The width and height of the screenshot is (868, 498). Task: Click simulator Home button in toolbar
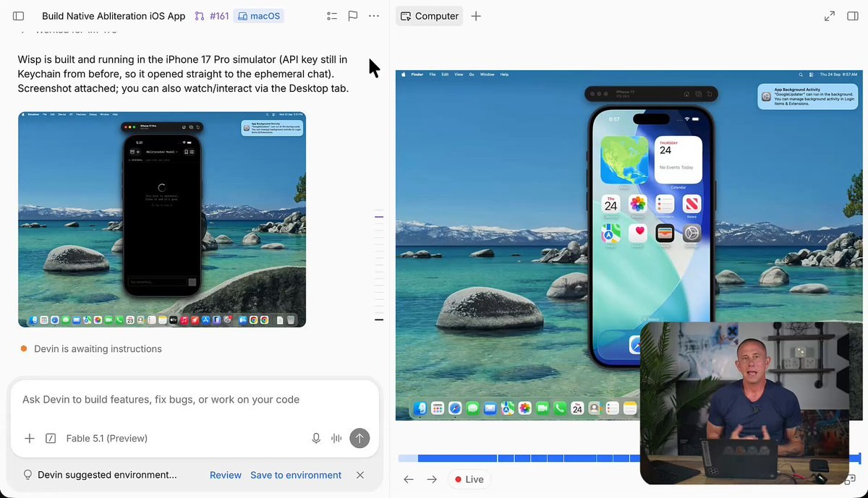[x=686, y=94]
